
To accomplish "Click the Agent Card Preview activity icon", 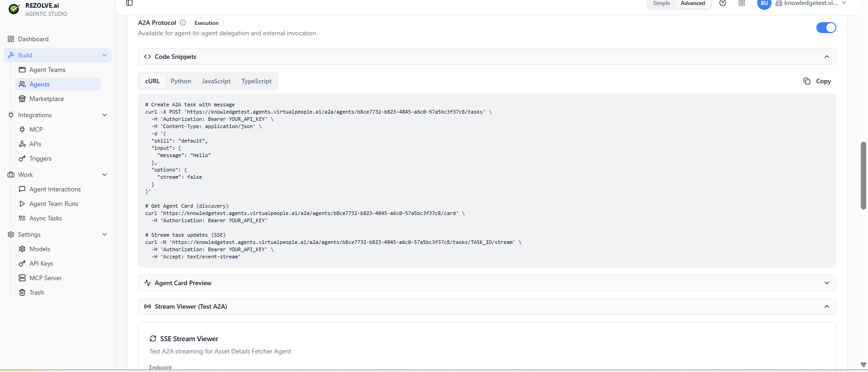I will coord(148,283).
